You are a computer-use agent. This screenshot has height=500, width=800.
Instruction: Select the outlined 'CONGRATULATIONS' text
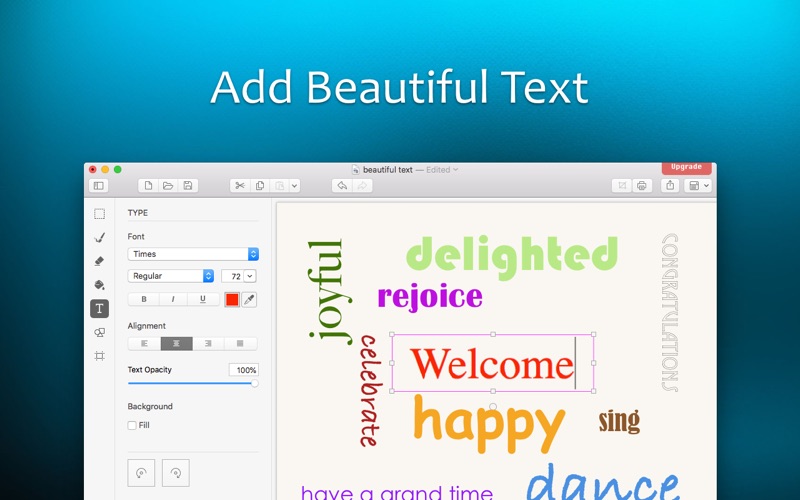point(669,312)
